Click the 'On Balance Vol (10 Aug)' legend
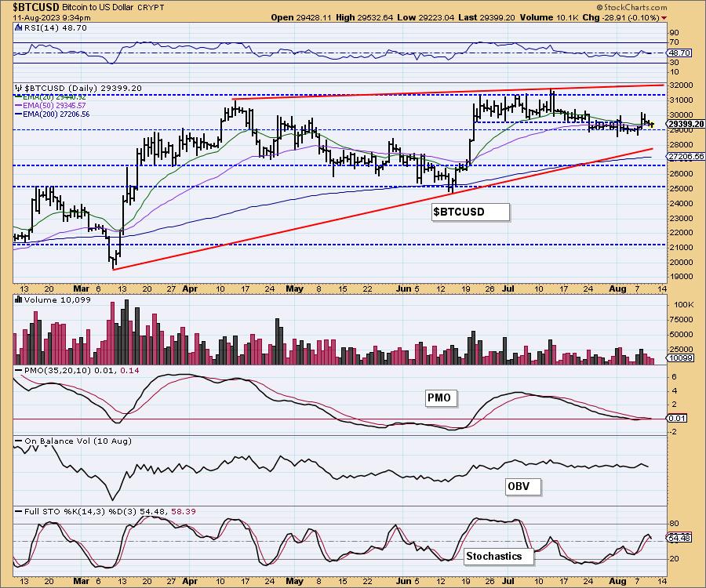The height and width of the screenshot is (588, 706). [x=78, y=441]
